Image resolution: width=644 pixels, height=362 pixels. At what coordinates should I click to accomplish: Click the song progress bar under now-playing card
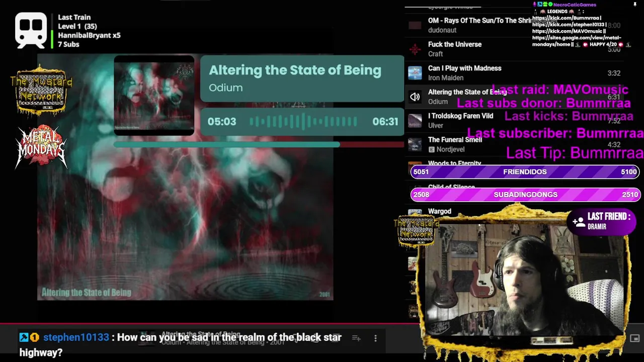pyautogui.click(x=259, y=145)
